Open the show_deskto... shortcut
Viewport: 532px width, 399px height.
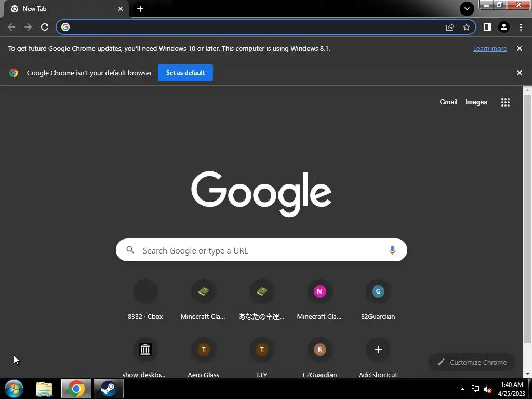tap(145, 358)
